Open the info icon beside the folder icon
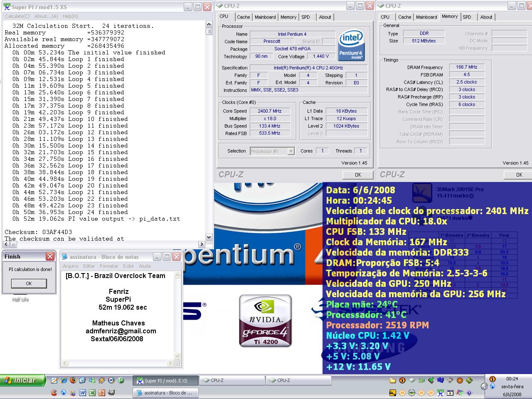The width and height of the screenshot is (532, 399). pyautogui.click(x=402, y=380)
